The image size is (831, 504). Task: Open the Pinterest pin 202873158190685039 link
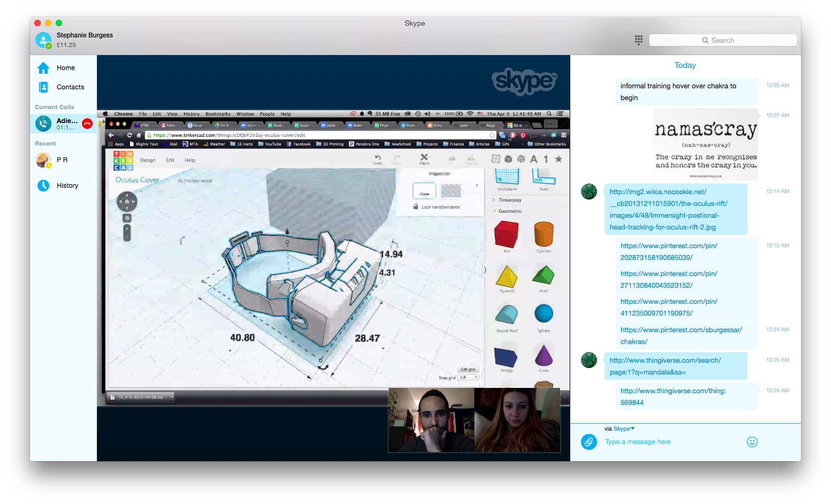point(669,251)
